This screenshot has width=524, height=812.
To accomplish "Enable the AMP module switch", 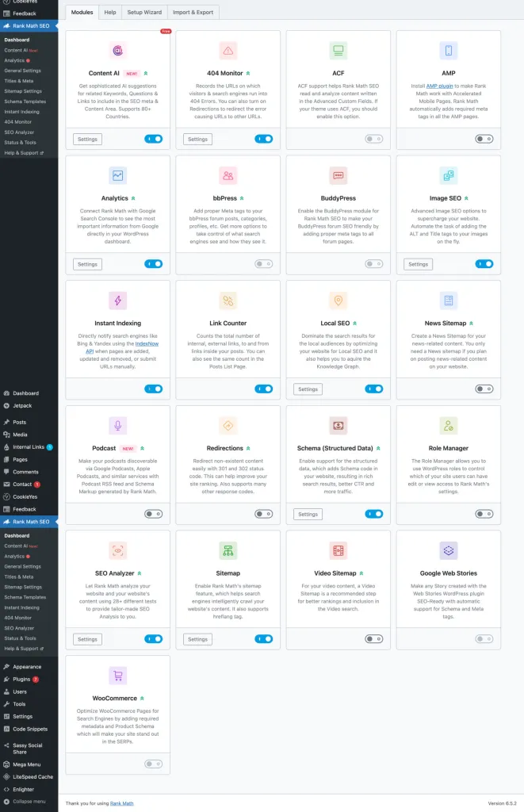I will [x=484, y=139].
